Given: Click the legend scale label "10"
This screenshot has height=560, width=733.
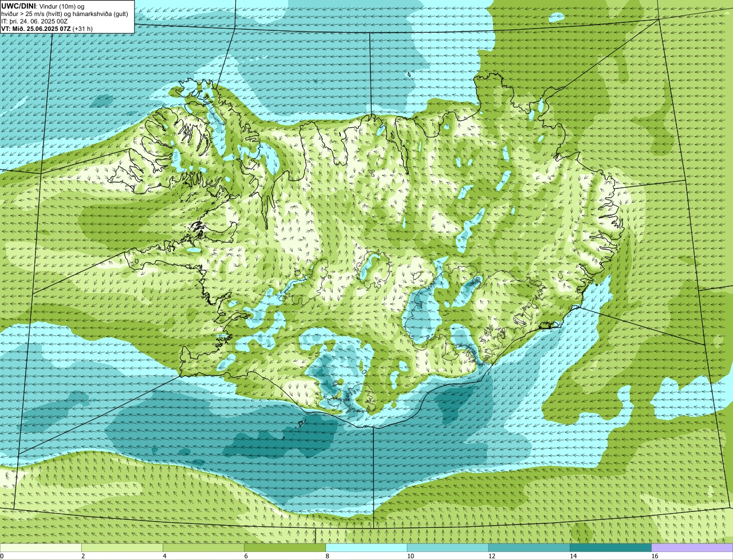Looking at the screenshot, I should click(410, 556).
